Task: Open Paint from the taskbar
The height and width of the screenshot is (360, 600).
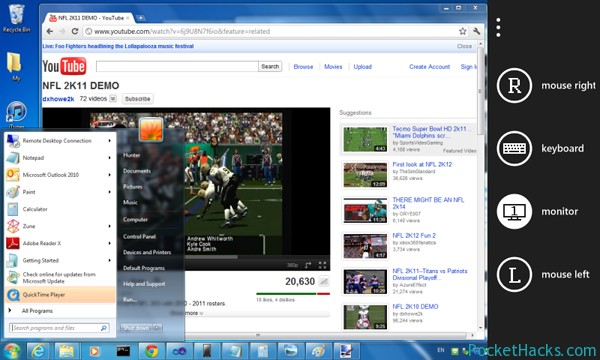Action: pos(319,351)
